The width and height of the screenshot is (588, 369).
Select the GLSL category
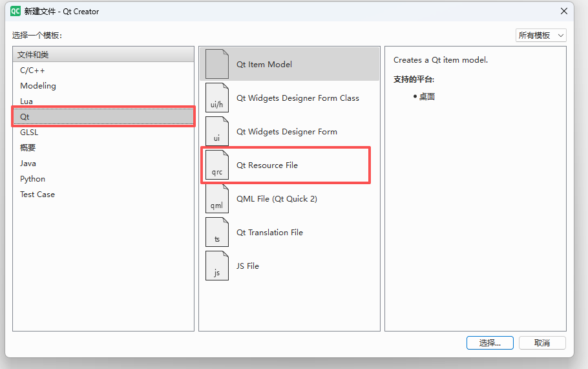pyautogui.click(x=103, y=132)
